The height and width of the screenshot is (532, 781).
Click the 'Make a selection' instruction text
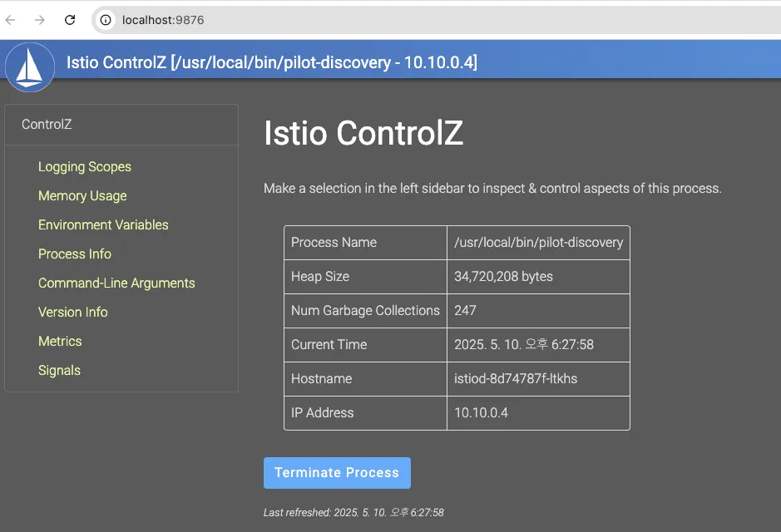pos(492,189)
